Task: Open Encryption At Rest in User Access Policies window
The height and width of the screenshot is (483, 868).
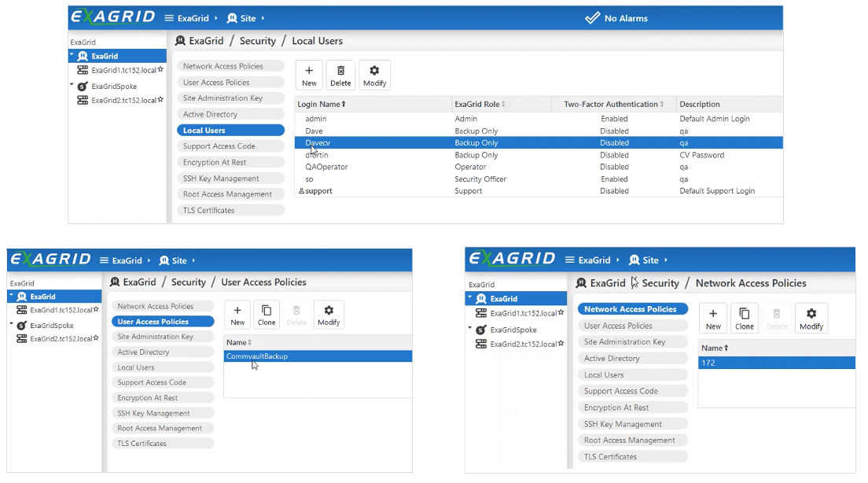Action: pyautogui.click(x=163, y=398)
